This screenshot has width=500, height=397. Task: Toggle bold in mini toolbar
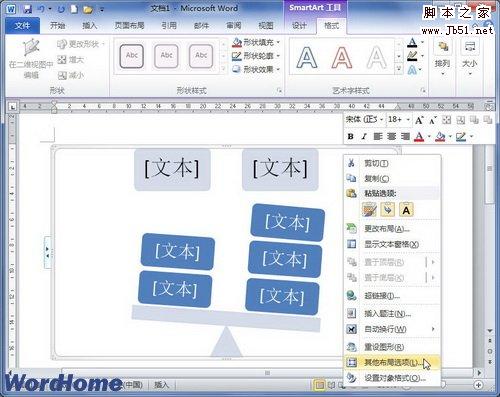pyautogui.click(x=350, y=136)
